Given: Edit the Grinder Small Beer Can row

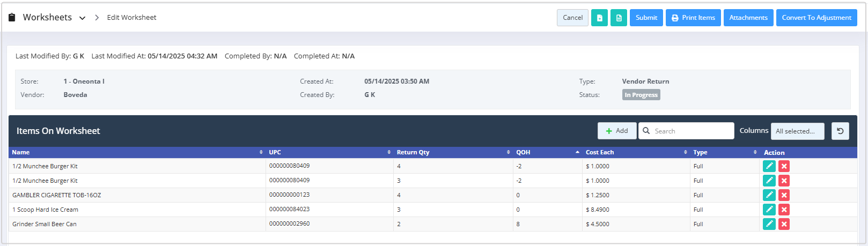Looking at the screenshot, I should click(769, 224).
